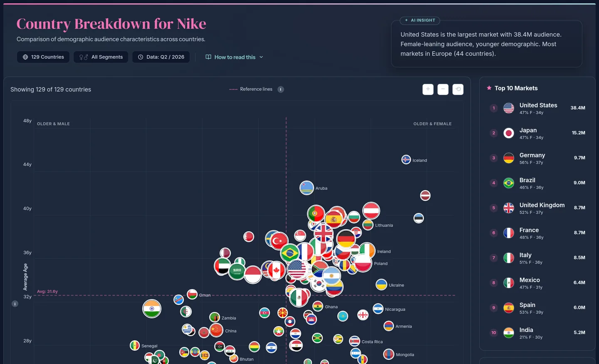Screen dimensions: 599x364
Task: Select Italy market row
Action: click(x=537, y=258)
